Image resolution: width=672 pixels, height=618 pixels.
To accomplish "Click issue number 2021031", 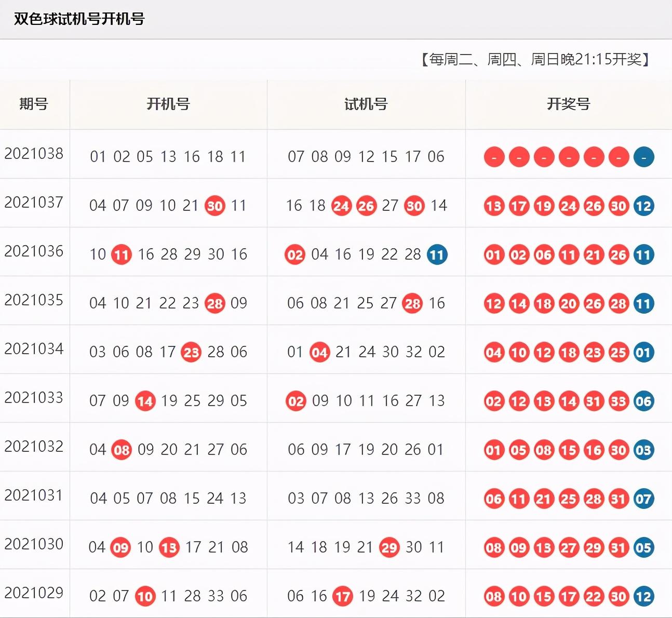I will tap(34, 495).
